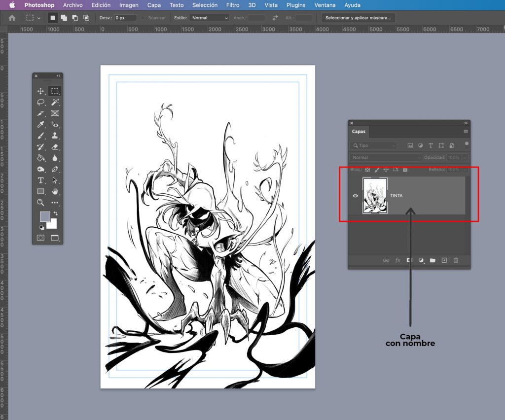The image size is (505, 420).
Task: Activate the Eyedropper tool
Action: click(x=41, y=124)
